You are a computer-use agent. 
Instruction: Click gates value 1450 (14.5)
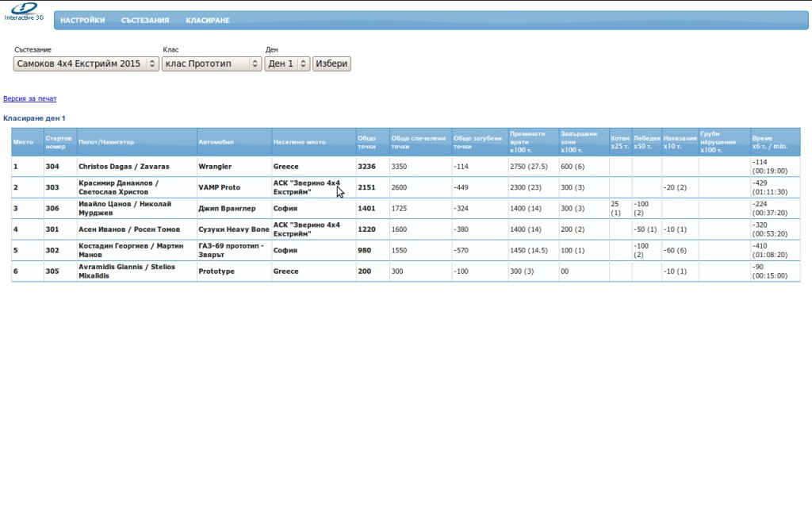pyautogui.click(x=529, y=250)
